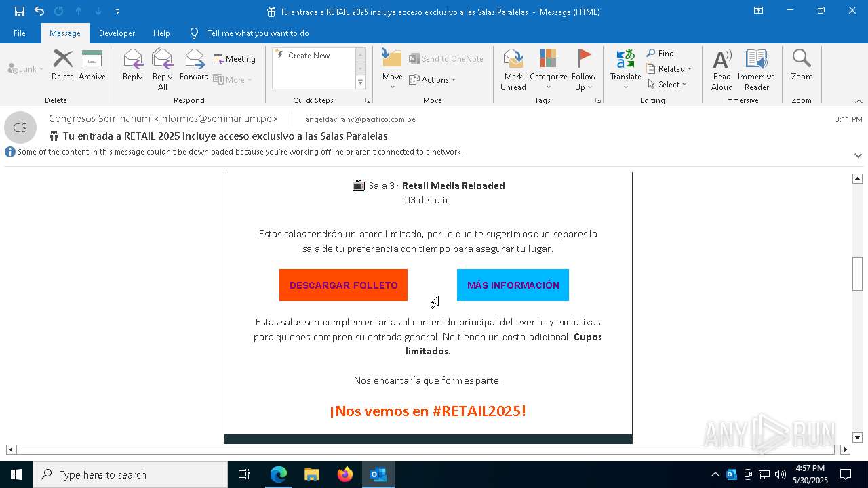Delete this message

tap(62, 65)
